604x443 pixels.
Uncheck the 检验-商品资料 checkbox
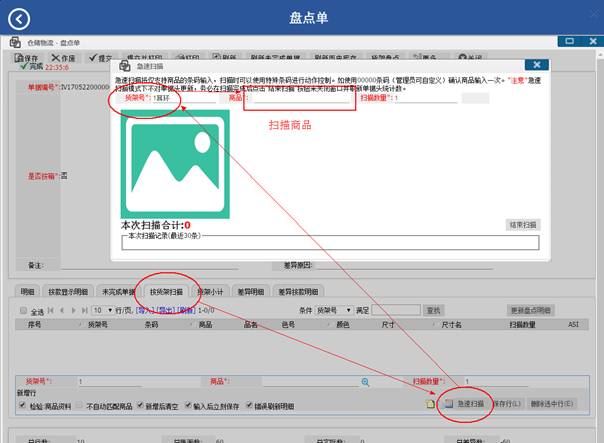click(x=22, y=405)
